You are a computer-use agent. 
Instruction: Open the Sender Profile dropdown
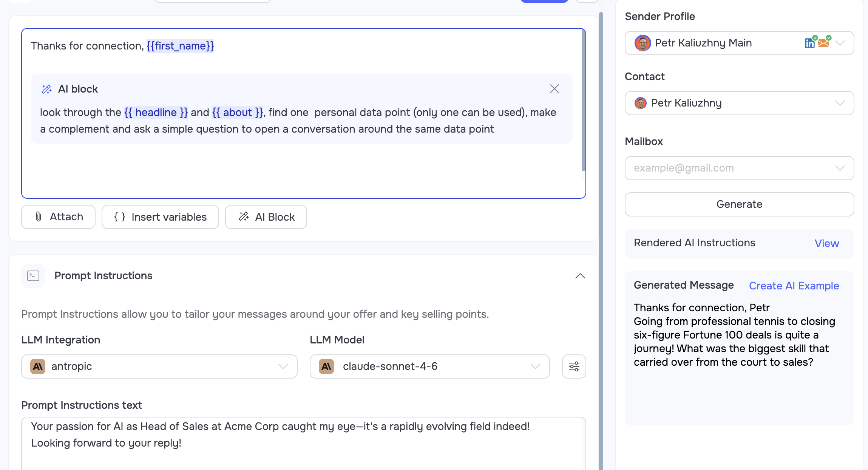click(739, 43)
